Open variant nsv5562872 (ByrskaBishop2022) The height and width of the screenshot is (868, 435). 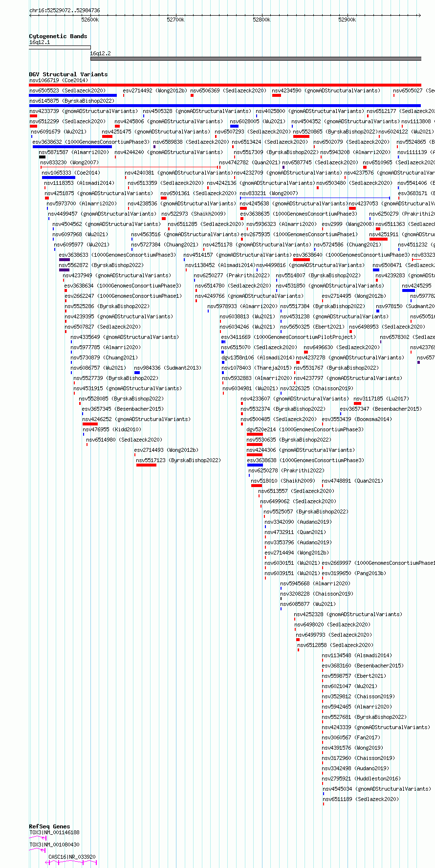(101, 265)
